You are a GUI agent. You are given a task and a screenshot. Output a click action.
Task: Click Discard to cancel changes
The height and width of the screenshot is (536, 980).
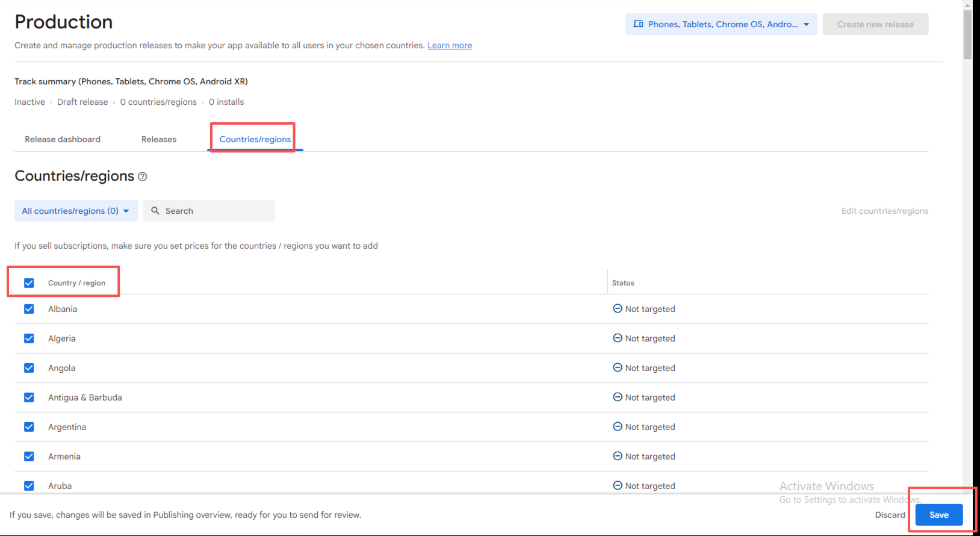click(x=890, y=515)
